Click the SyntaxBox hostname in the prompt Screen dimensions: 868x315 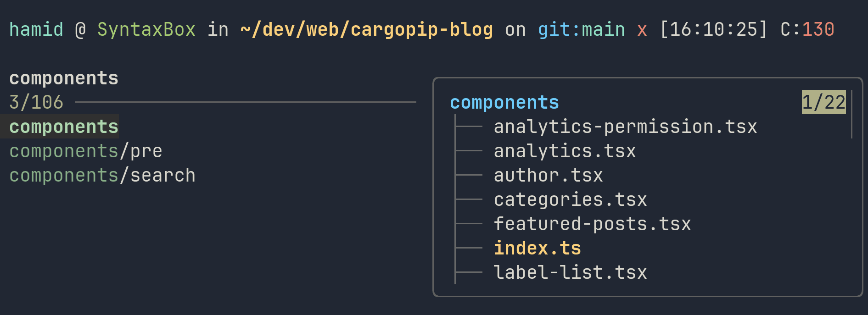point(146,30)
